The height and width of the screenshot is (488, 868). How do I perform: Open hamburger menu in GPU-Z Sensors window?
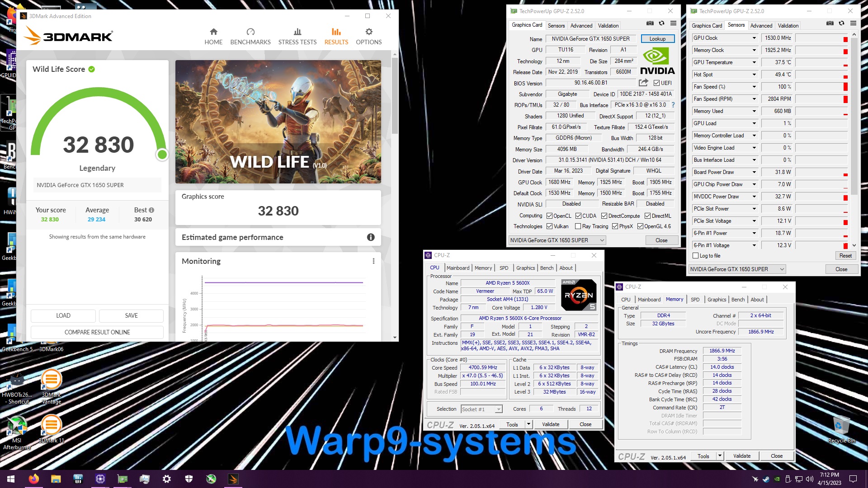[x=853, y=23]
